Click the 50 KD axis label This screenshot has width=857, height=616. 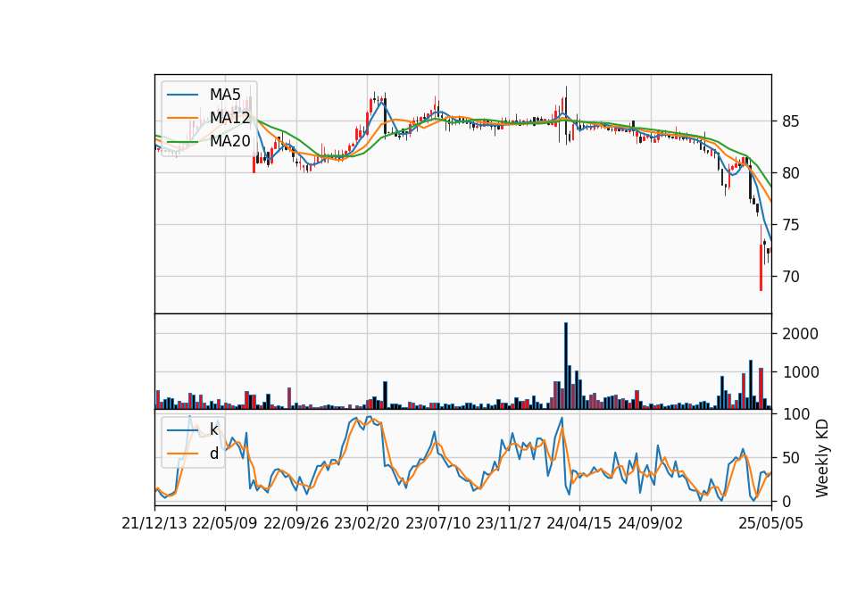pyautogui.click(x=790, y=458)
